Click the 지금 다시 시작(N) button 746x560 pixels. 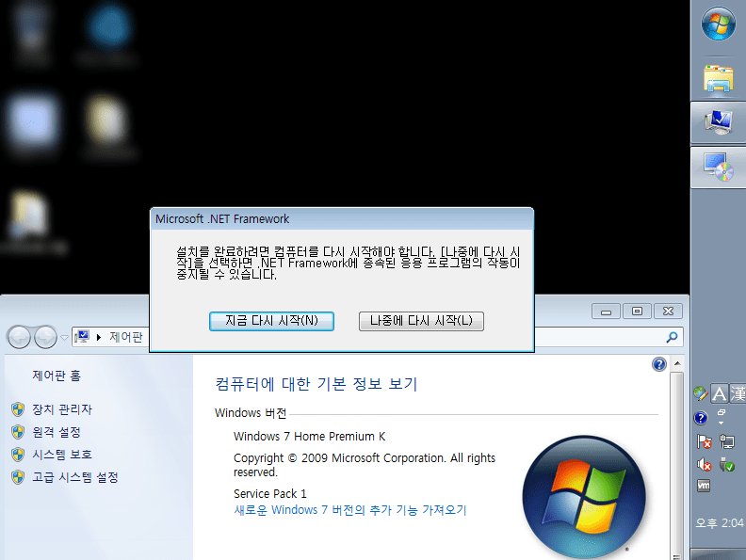pos(271,321)
